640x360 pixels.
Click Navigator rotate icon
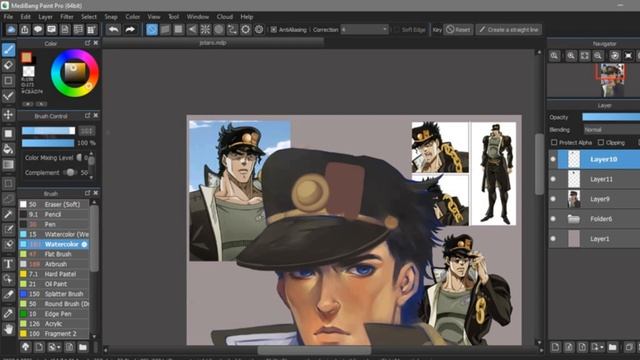click(x=614, y=56)
